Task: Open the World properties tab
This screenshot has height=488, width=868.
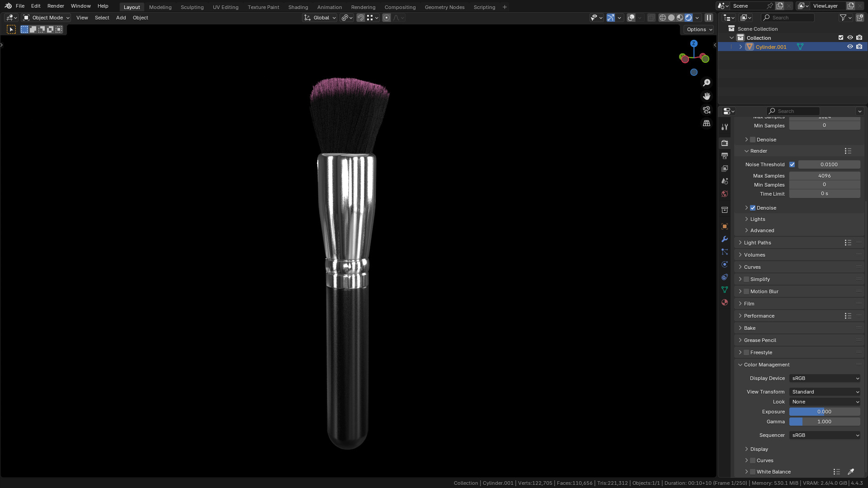Action: click(725, 194)
